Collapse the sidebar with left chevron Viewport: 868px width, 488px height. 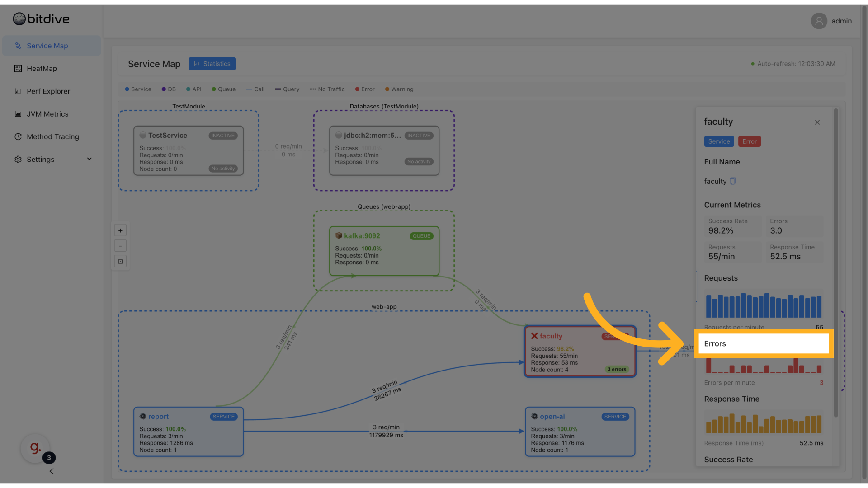coord(52,471)
